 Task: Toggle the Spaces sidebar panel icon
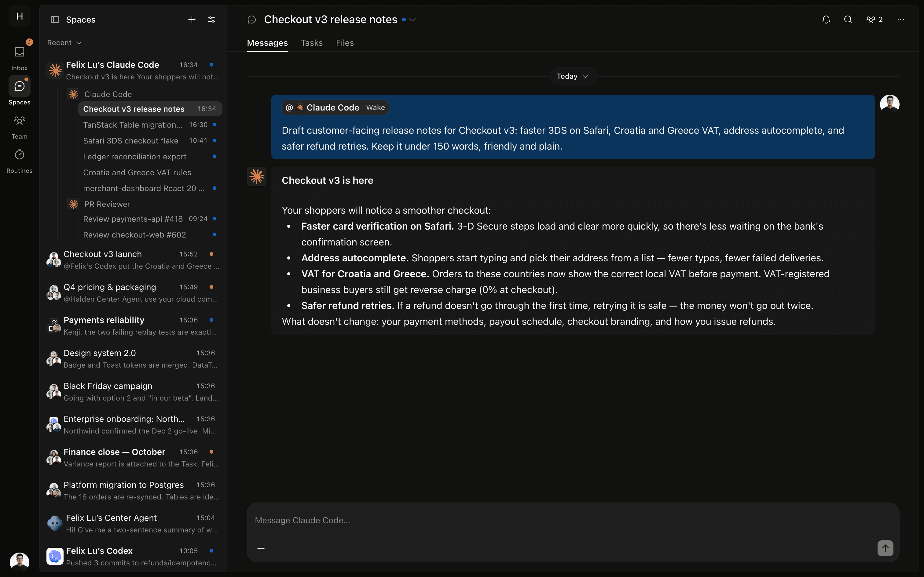click(55, 20)
